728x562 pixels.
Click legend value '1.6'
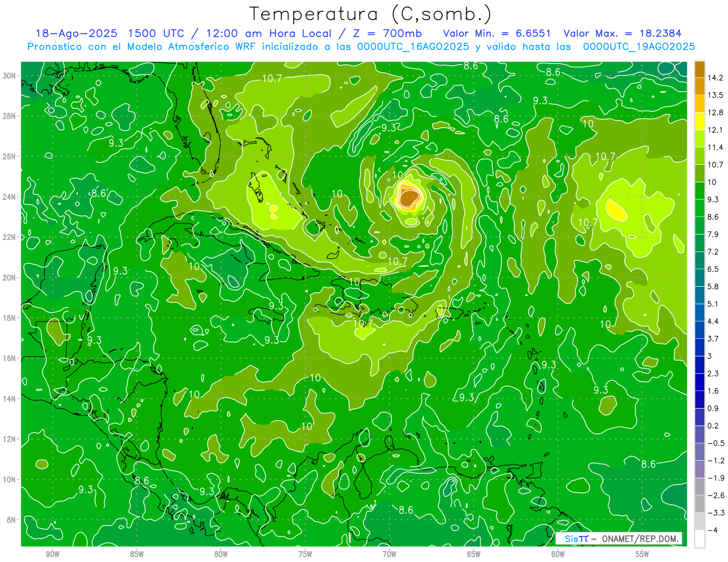coord(713,391)
